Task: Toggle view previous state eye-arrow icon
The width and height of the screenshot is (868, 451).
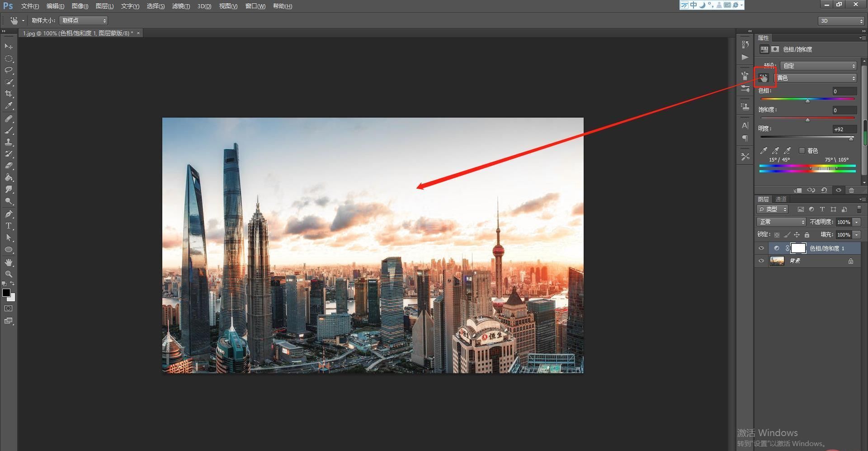Action: click(x=811, y=190)
